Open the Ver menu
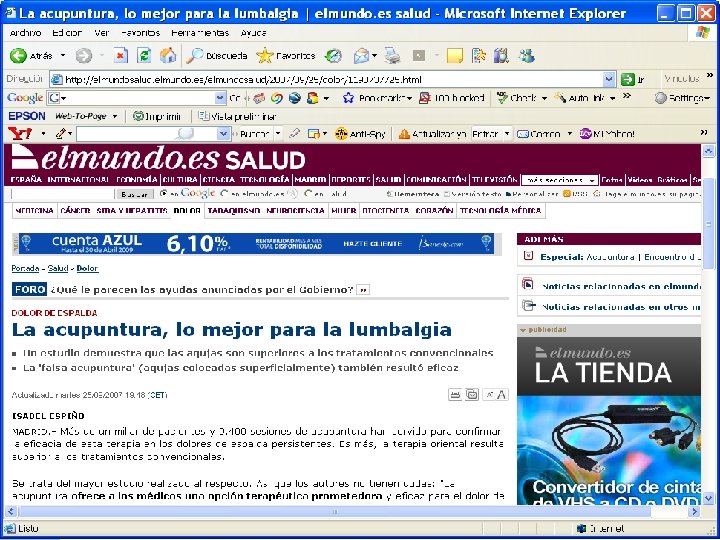Viewport: 720px width, 540px height. coord(101,33)
